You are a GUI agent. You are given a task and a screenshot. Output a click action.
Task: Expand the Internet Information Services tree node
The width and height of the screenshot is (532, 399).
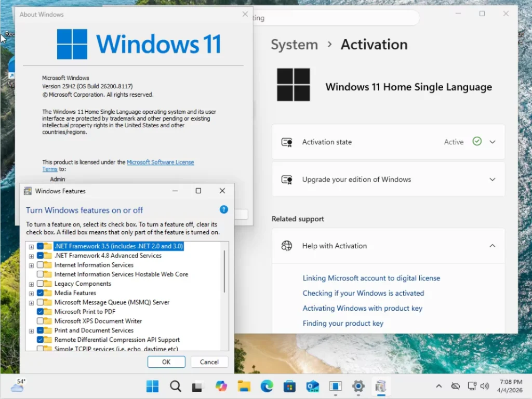pyautogui.click(x=31, y=265)
